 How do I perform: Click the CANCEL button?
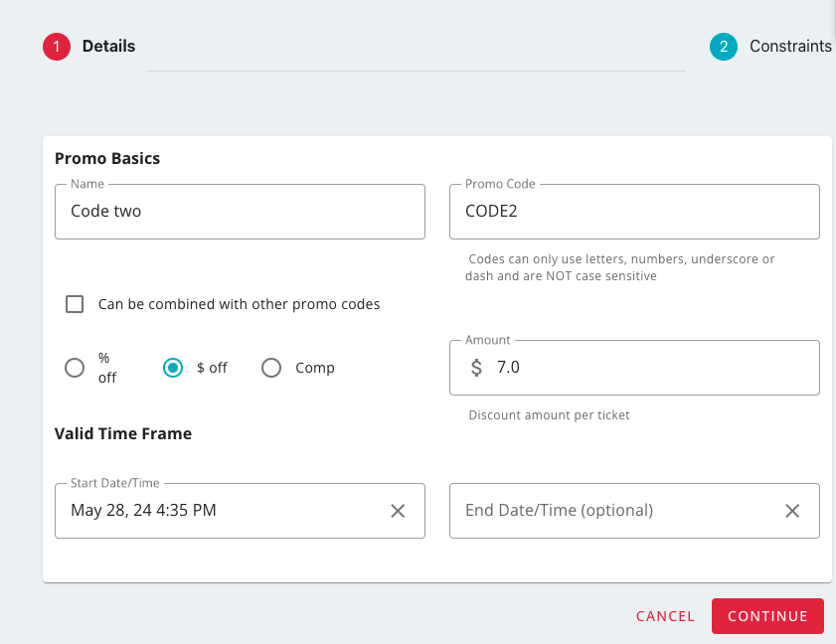[x=665, y=616]
